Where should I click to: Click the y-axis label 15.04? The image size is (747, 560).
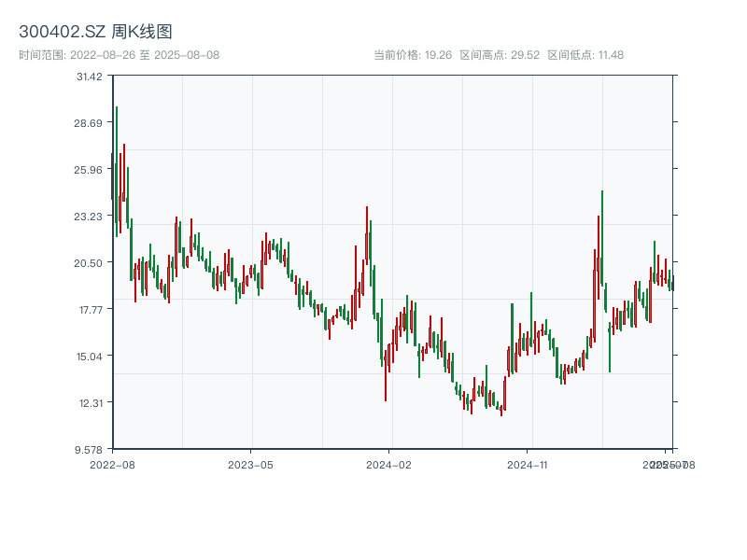90,357
